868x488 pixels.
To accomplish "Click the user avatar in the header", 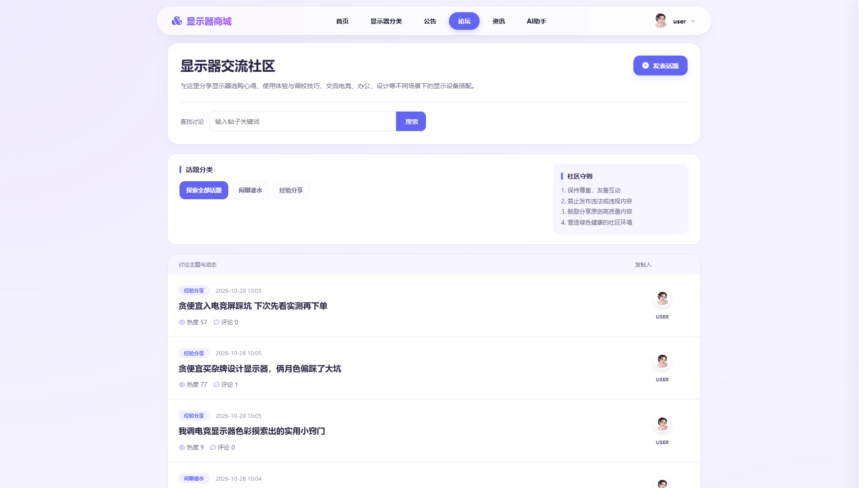I will [x=660, y=21].
